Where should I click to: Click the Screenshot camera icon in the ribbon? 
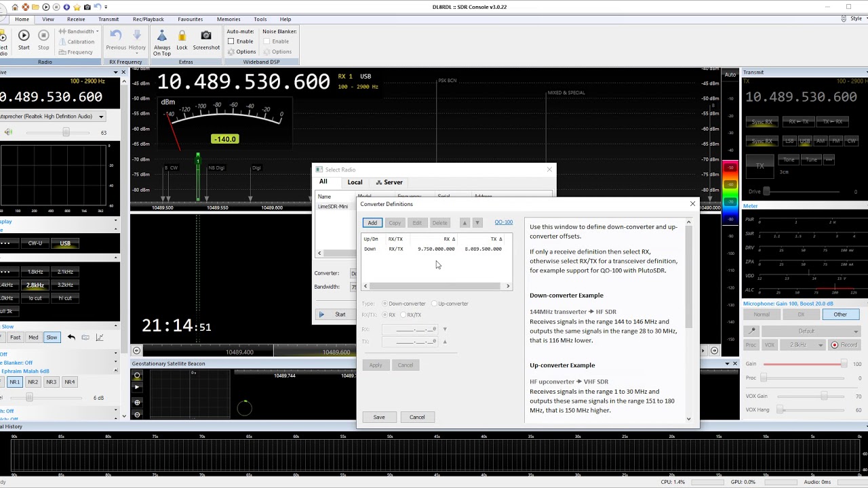(206, 36)
